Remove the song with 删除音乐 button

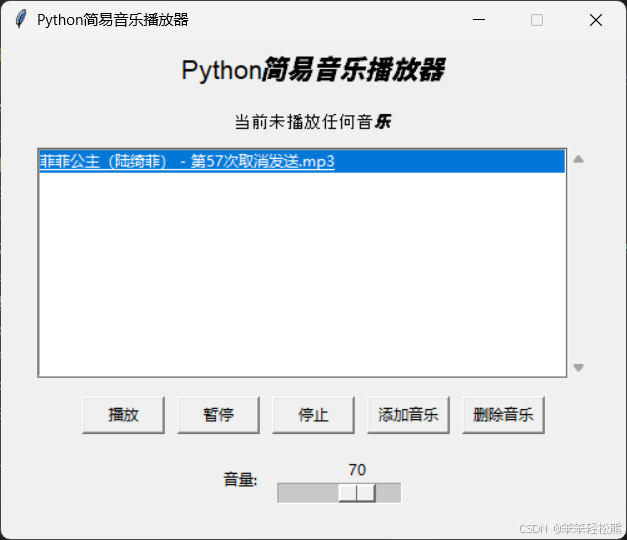click(503, 415)
